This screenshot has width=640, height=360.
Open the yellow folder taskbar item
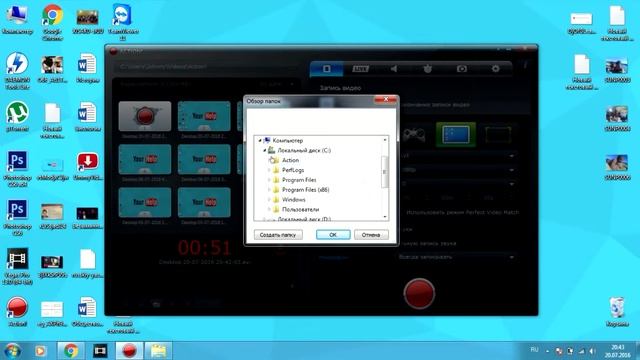click(x=158, y=351)
